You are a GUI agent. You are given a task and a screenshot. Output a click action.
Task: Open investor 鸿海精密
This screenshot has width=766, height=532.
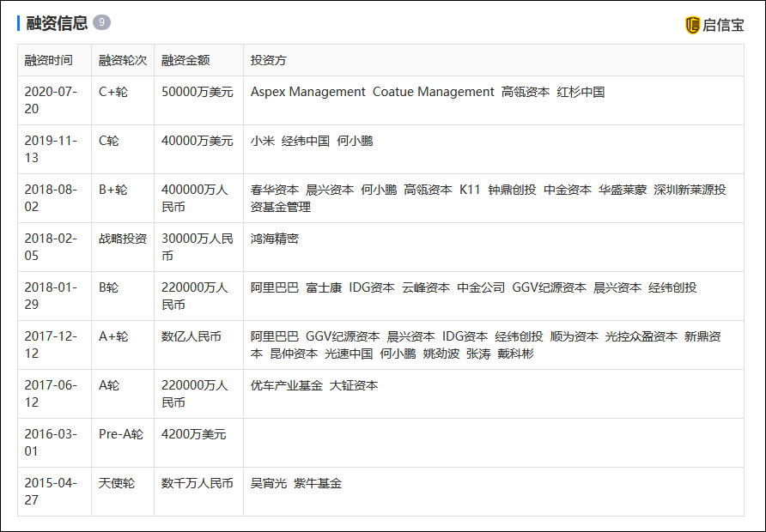click(x=275, y=239)
